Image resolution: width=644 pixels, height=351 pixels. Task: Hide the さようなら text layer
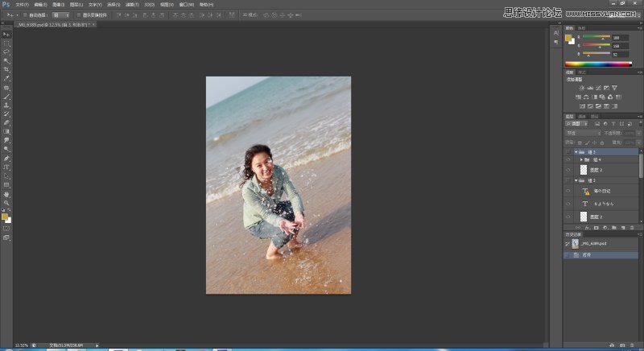point(568,204)
